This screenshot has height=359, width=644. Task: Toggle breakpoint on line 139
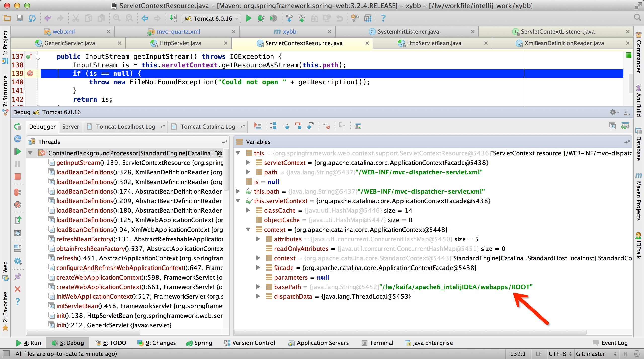click(x=30, y=73)
